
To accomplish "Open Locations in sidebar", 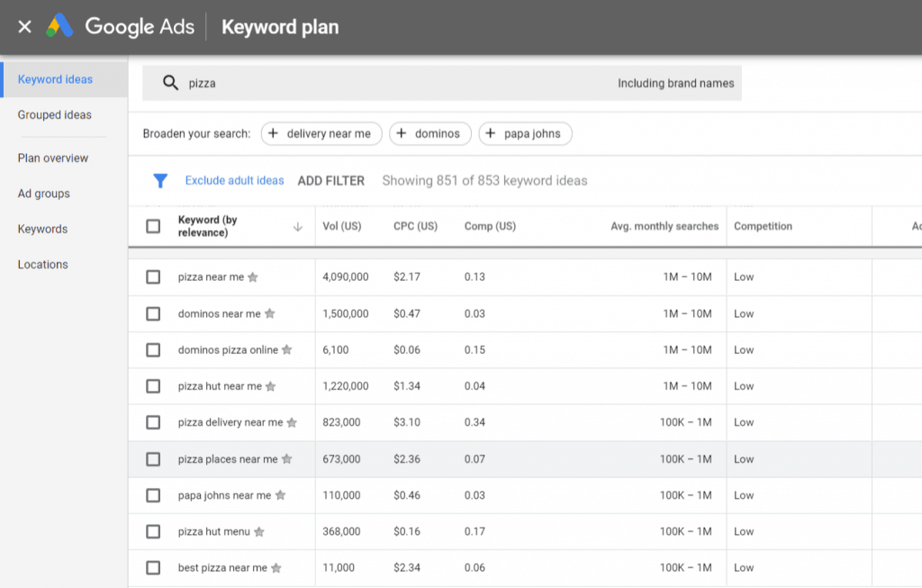I will coord(43,265).
